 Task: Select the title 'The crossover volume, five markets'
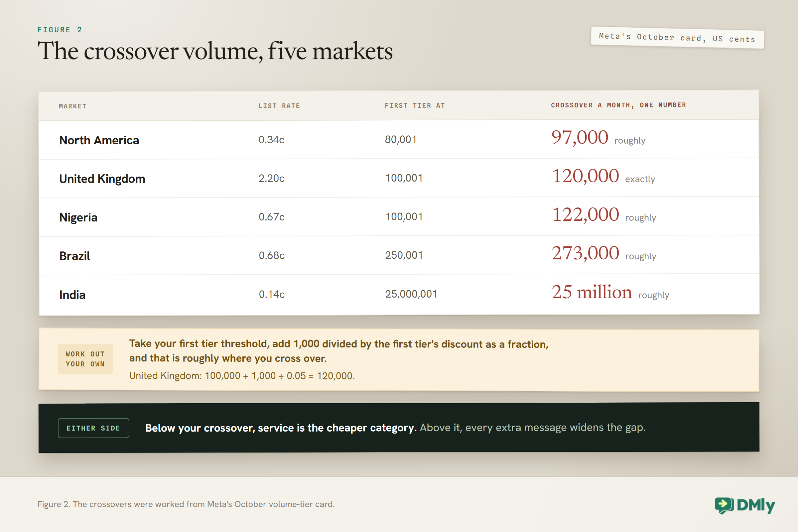coord(215,51)
